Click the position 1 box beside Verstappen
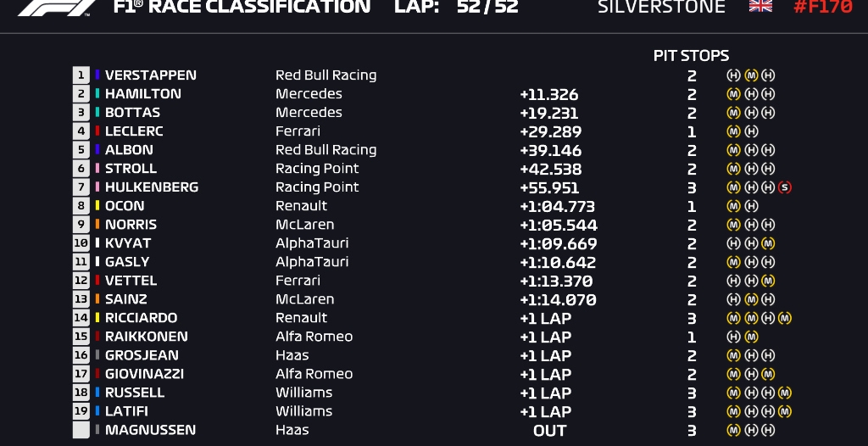 [81, 75]
